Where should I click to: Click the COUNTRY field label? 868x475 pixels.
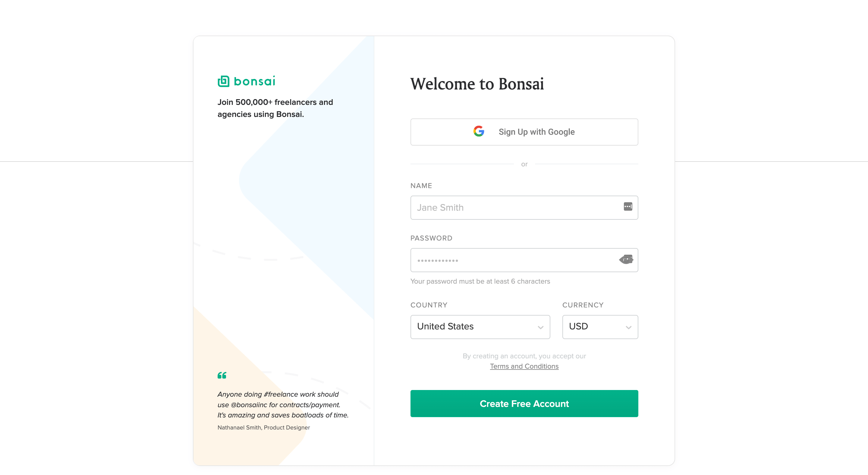pos(429,305)
